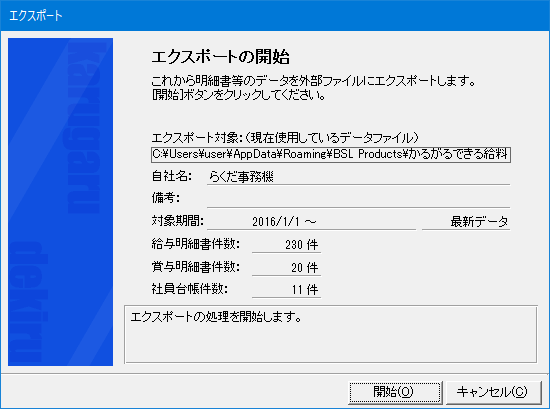550x409 pixels.
Task: Click the 最新データ period end field
Action: (x=466, y=222)
